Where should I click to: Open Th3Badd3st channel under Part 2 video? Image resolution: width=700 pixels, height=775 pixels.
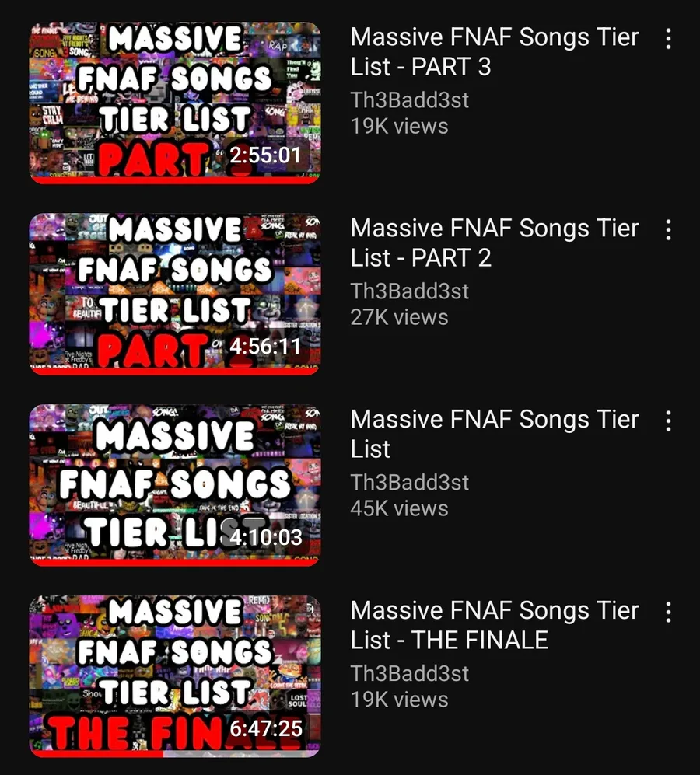pyautogui.click(x=410, y=291)
